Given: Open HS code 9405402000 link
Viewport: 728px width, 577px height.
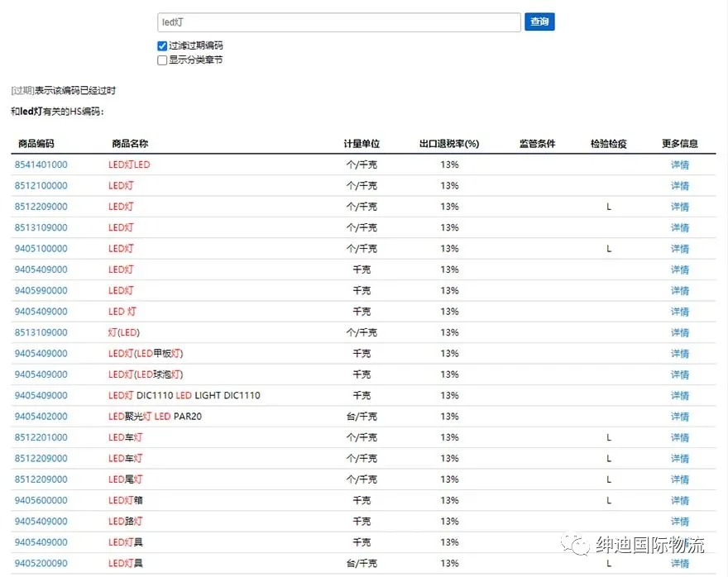Looking at the screenshot, I should [41, 417].
